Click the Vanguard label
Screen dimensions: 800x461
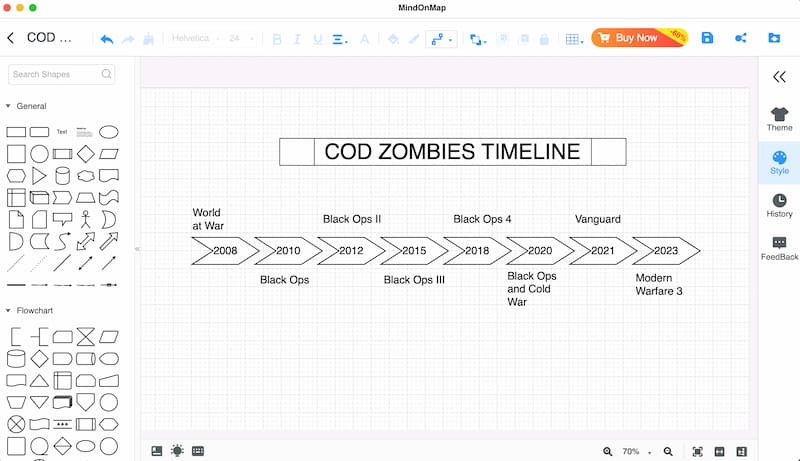pos(597,219)
